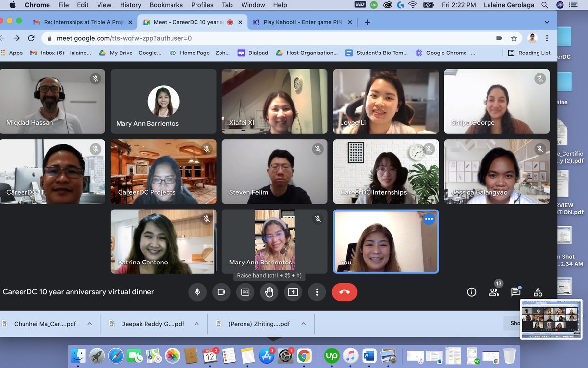Bookmark this page with star icon
Screen dimensions: 588x368
(514, 38)
